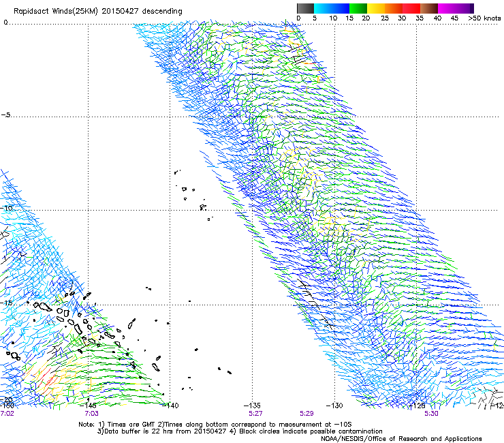The height and width of the screenshot is (443, 504).
Task: Click the '40' label under the color bar
Action: [x=437, y=18]
